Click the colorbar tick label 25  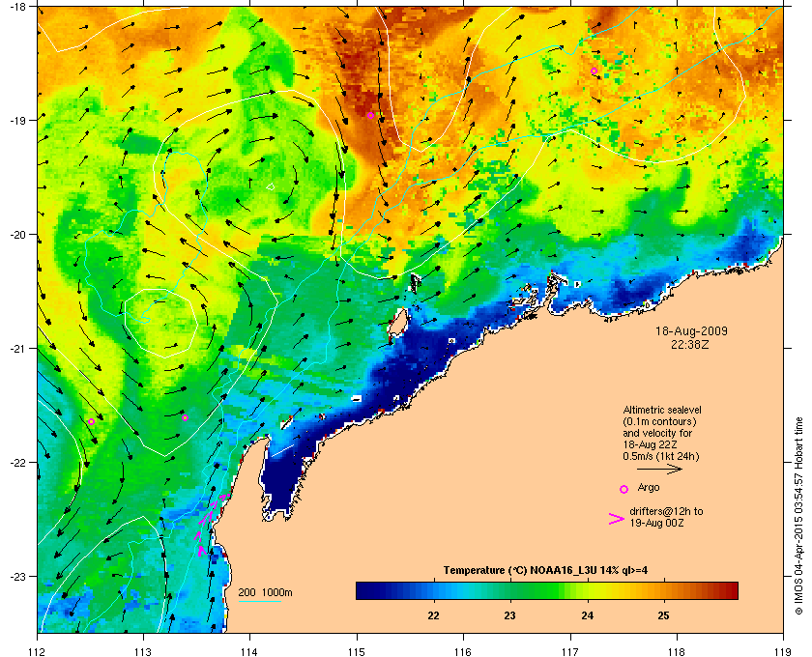[663, 615]
